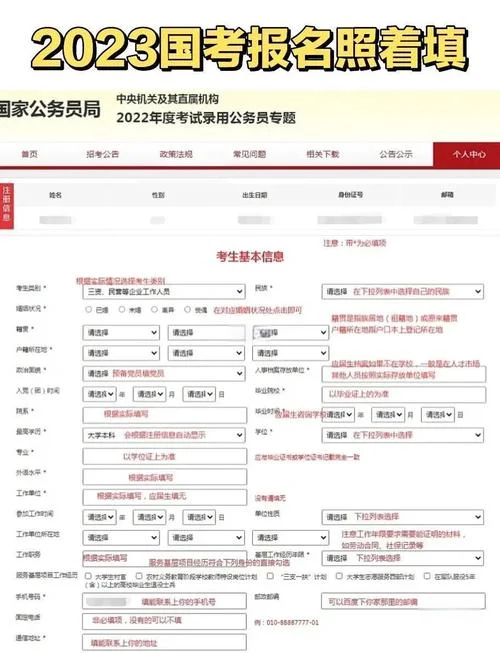The image size is (500, 653).
Task: Check the 大学生志愿服务西部计划 checkbox
Action: [x=339, y=576]
